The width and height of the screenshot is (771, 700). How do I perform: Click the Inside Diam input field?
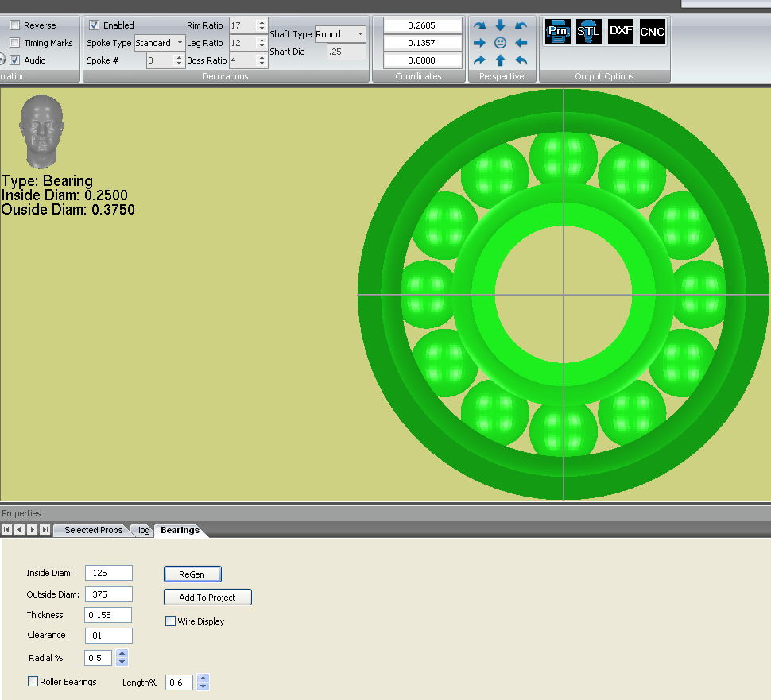coord(109,573)
